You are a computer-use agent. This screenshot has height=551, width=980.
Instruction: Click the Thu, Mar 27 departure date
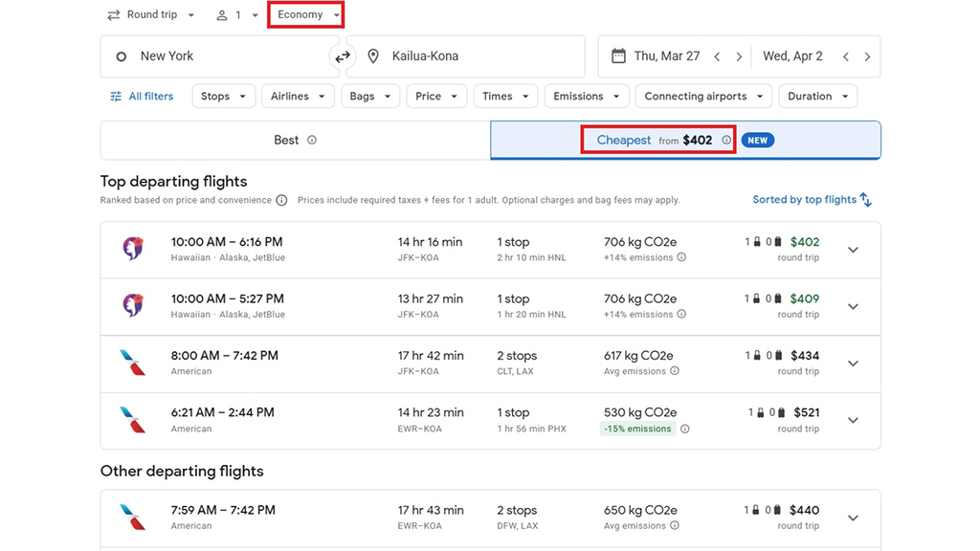point(667,56)
